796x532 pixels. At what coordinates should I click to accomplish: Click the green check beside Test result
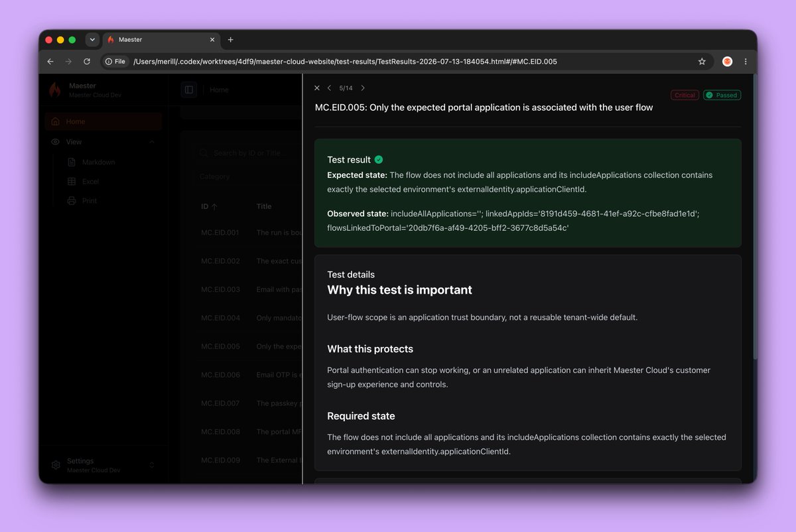[379, 159]
